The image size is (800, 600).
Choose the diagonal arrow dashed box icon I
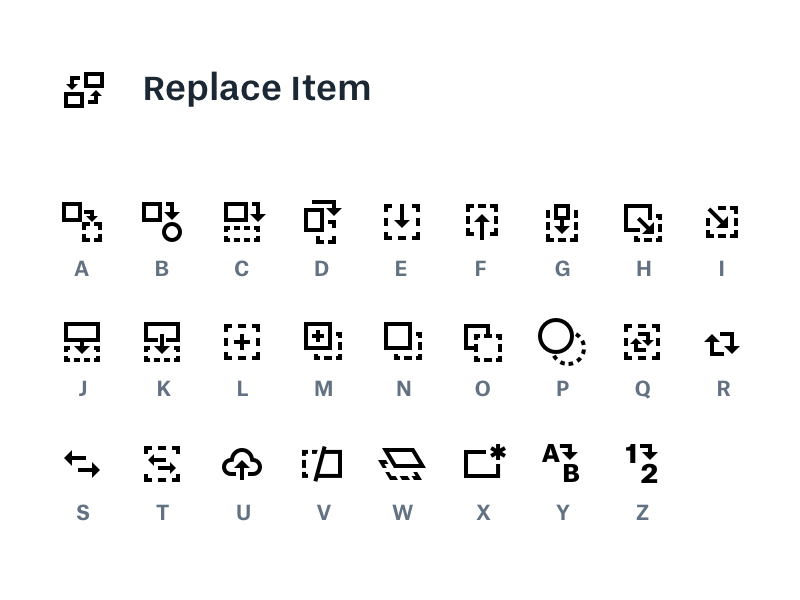pos(721,221)
